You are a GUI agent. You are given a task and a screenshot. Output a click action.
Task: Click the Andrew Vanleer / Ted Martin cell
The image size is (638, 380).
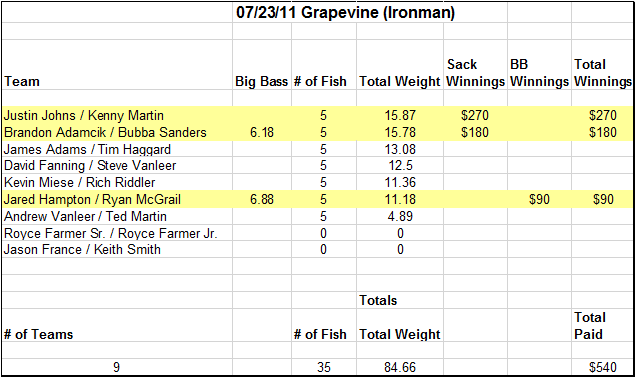[117, 216]
